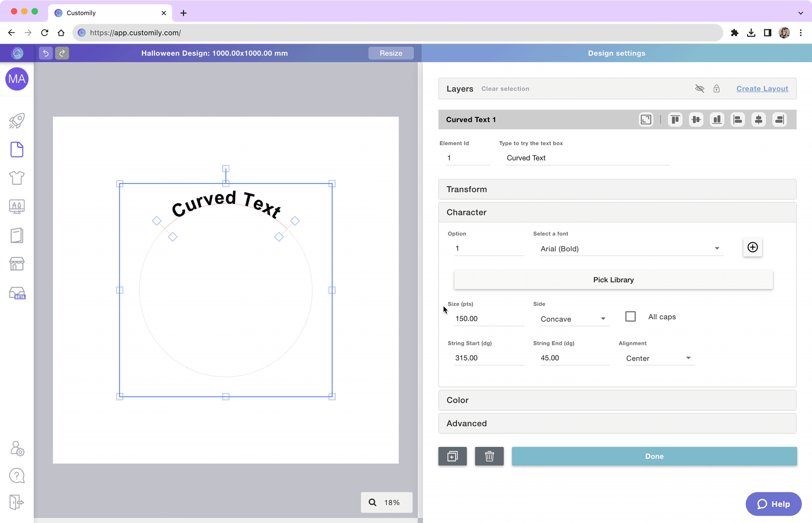Viewport: 812px width, 523px height.
Task: Align Curved Text 1 to vertical middle
Action: pos(696,119)
